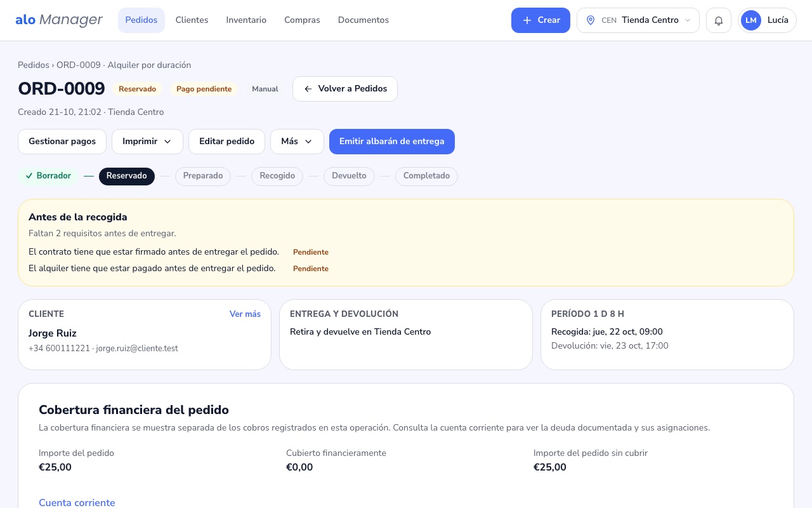Image resolution: width=812 pixels, height=508 pixels.
Task: Click Retira y devuelve en Tienda Centro
Action: pyautogui.click(x=360, y=331)
